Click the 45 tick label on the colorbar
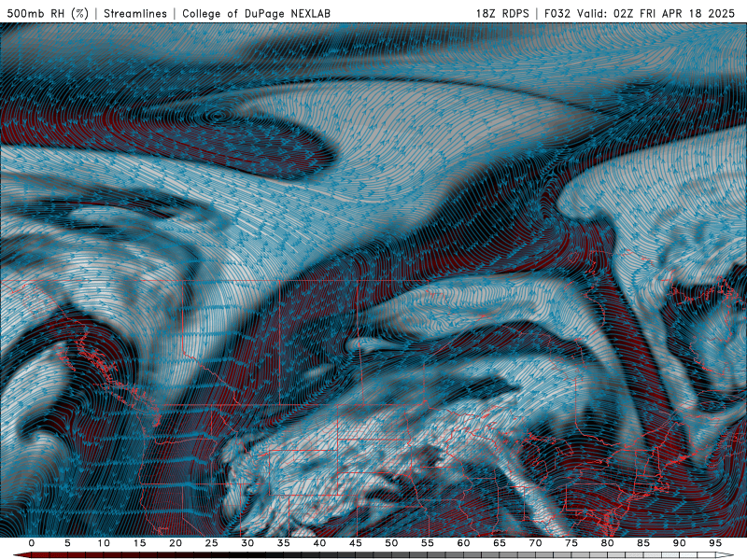This screenshot has width=747, height=560. (x=356, y=543)
